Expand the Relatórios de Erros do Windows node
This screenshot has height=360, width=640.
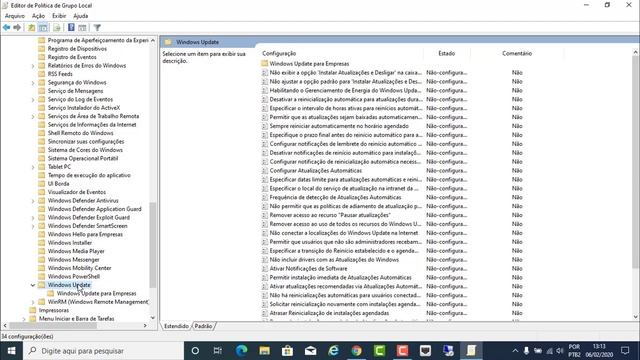[33, 65]
